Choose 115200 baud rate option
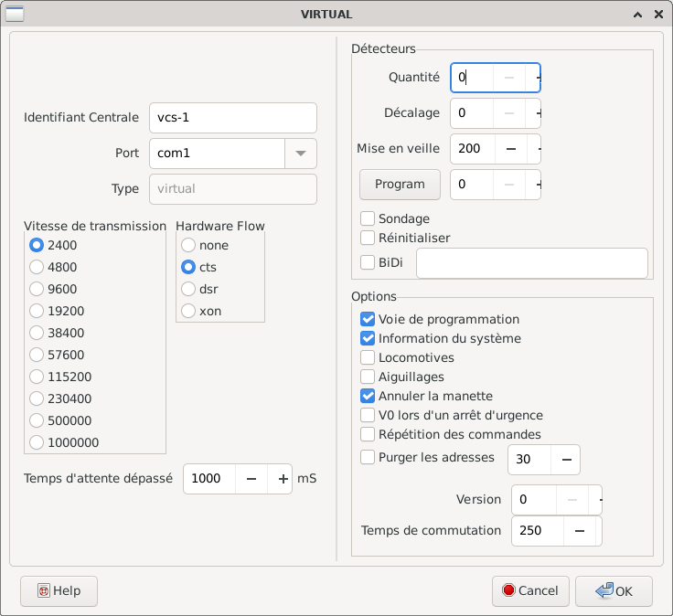This screenshot has width=673, height=616. 37,377
